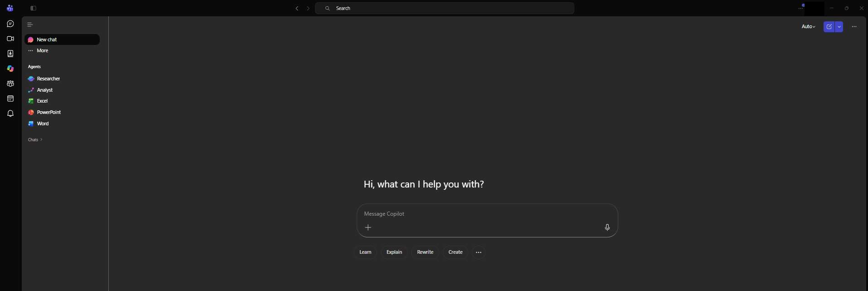The height and width of the screenshot is (291, 868).
Task: Click the plus icon to add content
Action: click(x=368, y=227)
